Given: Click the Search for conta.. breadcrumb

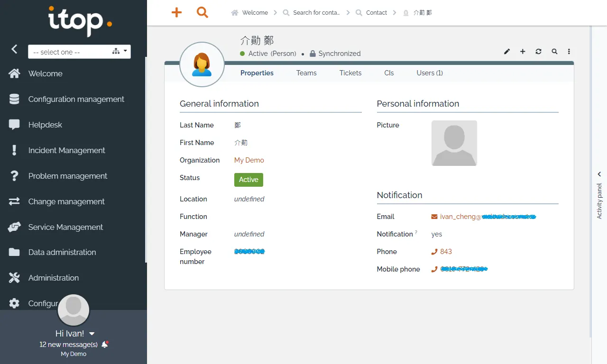Looking at the screenshot, I should [316, 13].
